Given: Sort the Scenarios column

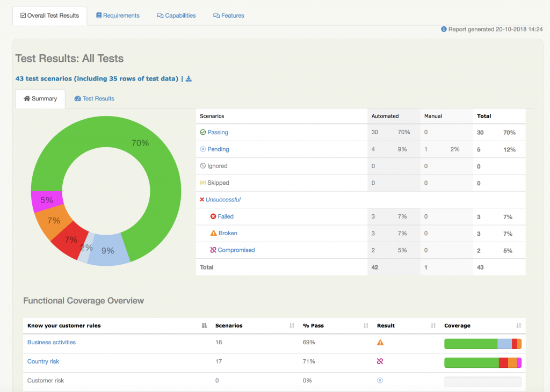Looking at the screenshot, I should (292, 325).
